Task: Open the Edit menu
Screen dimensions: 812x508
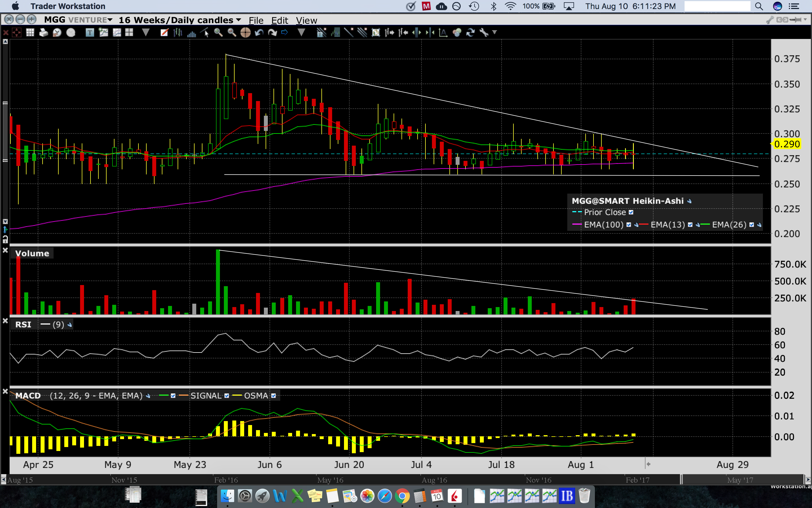Action: [x=279, y=21]
